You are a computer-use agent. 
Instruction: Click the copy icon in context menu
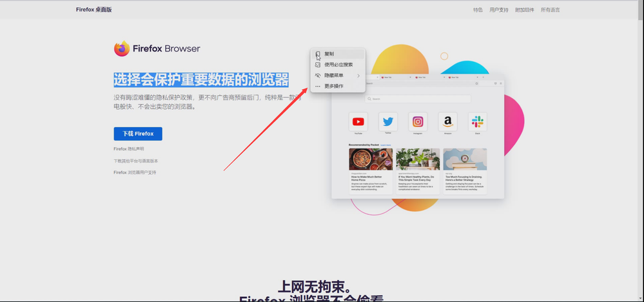318,54
